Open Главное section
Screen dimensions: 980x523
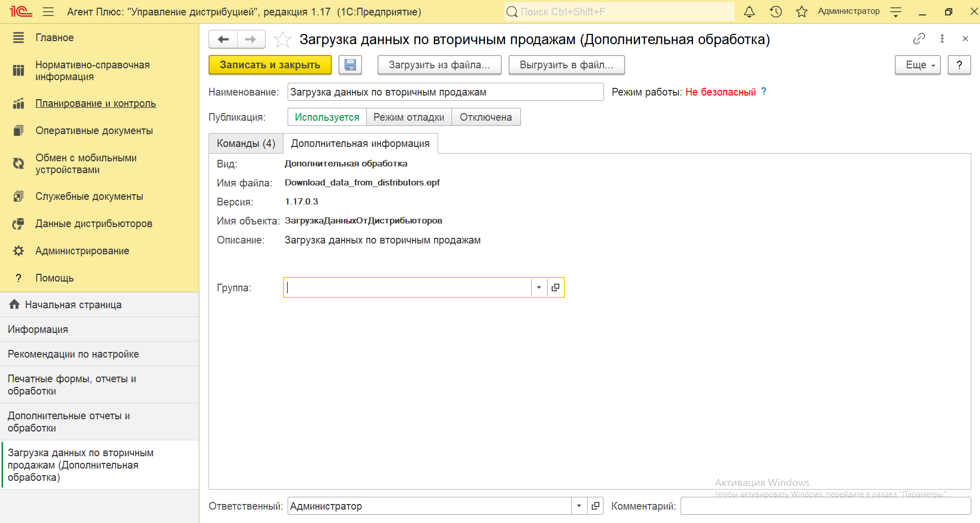pos(54,38)
